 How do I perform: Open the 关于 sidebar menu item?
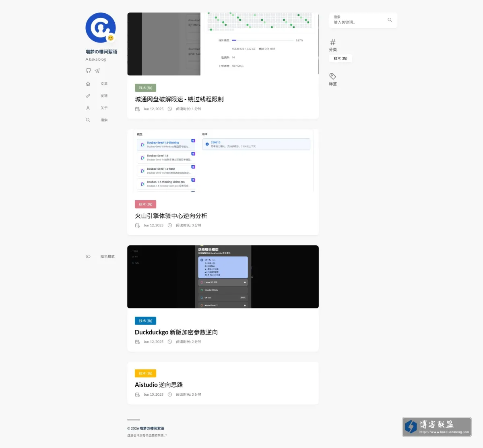(97, 108)
